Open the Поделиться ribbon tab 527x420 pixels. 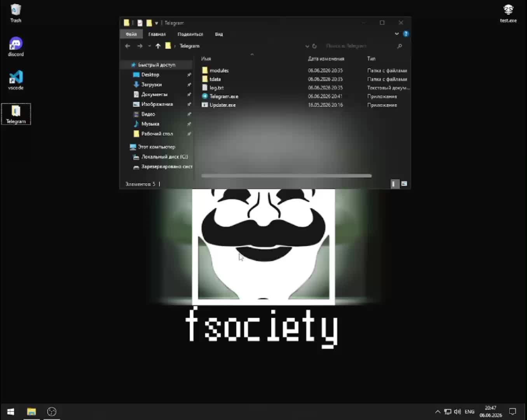(x=190, y=34)
